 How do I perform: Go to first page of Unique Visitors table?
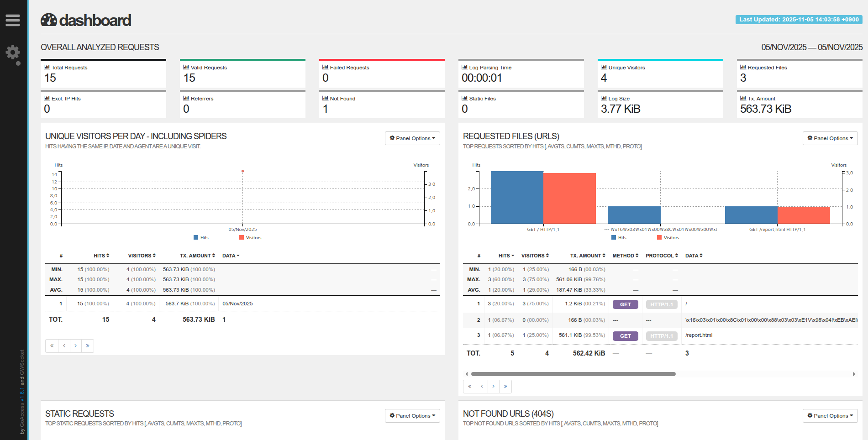[52, 346]
